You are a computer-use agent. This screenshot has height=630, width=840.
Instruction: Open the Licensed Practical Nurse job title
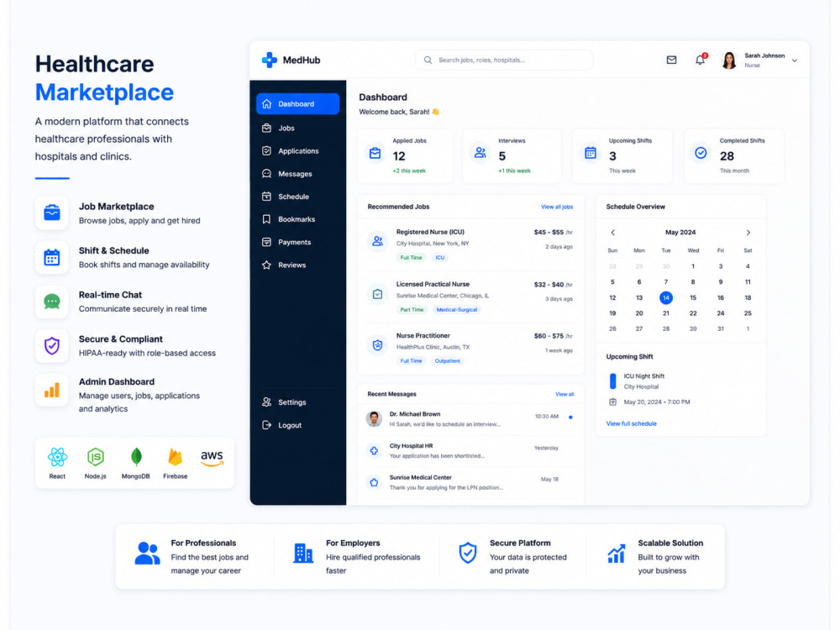point(433,285)
